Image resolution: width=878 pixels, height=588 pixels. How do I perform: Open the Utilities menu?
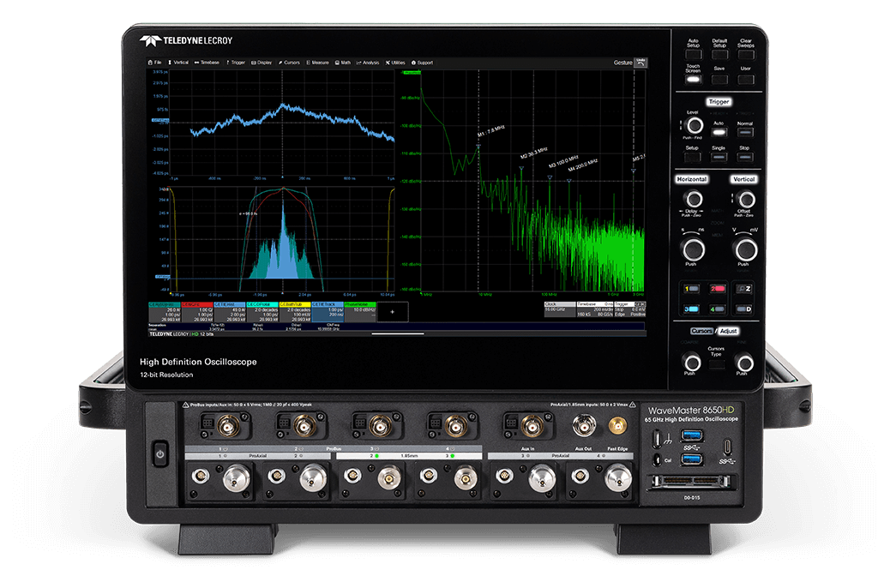(x=395, y=63)
